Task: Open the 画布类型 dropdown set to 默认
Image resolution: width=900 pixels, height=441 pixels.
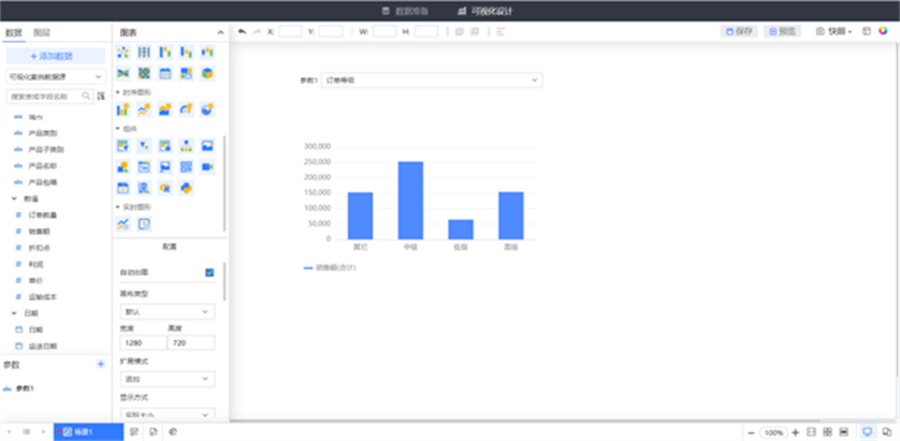Action: pyautogui.click(x=166, y=312)
